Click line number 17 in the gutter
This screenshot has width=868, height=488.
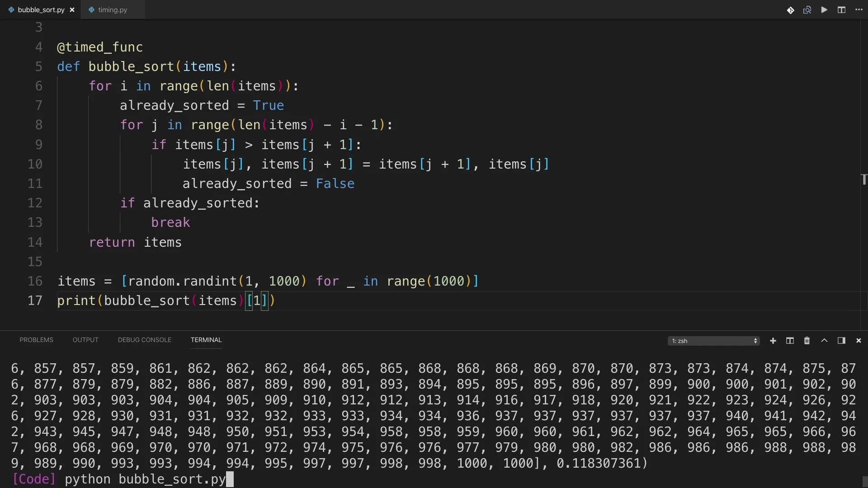(35, 300)
